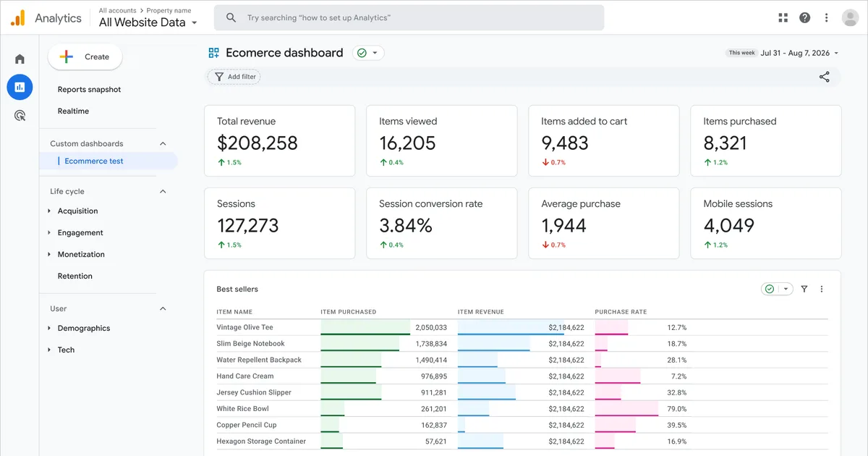The height and width of the screenshot is (456, 868).
Task: Sort by PURCHASE RATE column header
Action: 621,312
